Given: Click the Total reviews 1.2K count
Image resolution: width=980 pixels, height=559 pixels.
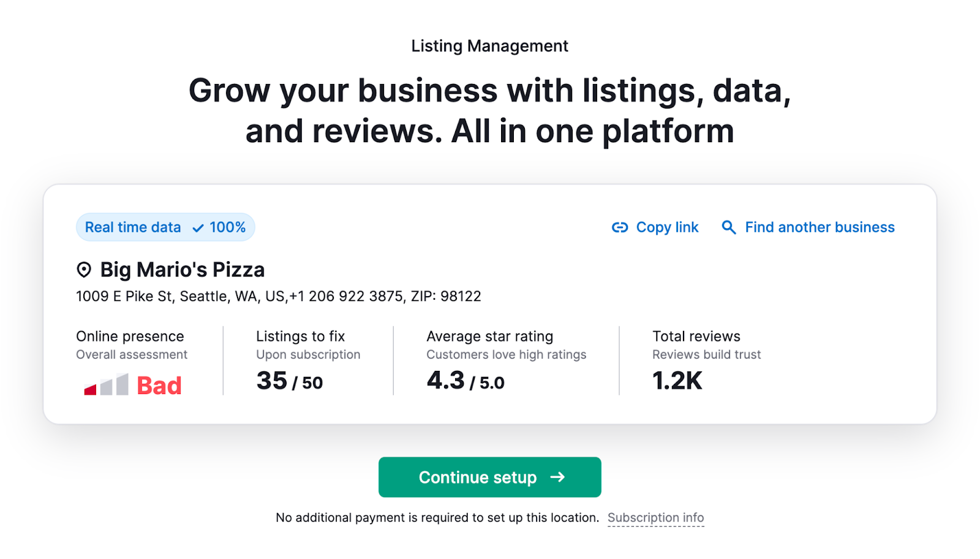Looking at the screenshot, I should pos(677,381).
